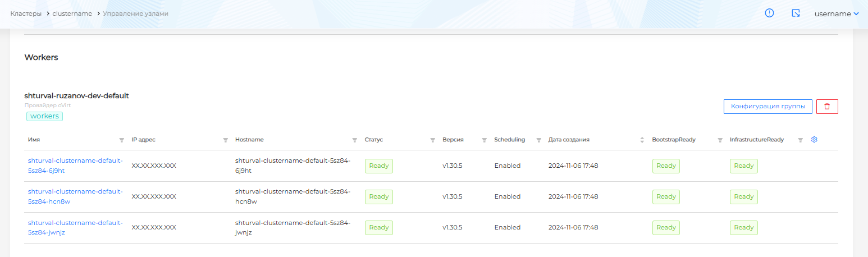Click the open-in-new-window icon in header
This screenshot has height=257, width=868.
point(796,13)
